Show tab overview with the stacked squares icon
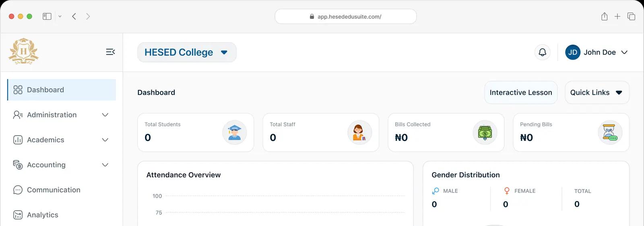This screenshot has height=226, width=644. point(631,16)
